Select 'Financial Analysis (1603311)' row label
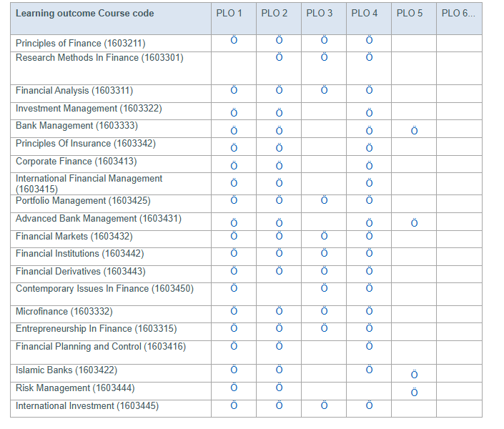This screenshot has height=429, width=504. 74,91
